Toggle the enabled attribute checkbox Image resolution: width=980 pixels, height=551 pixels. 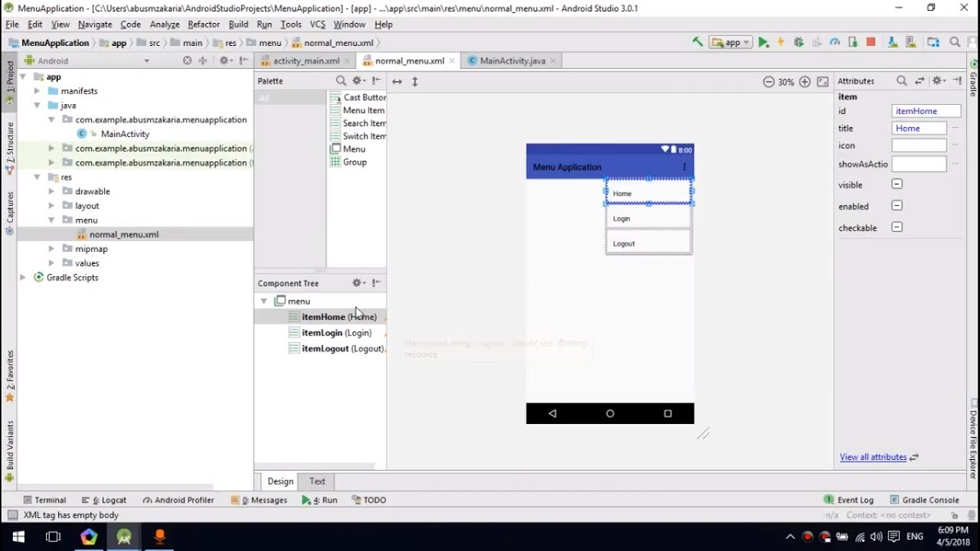pos(897,206)
